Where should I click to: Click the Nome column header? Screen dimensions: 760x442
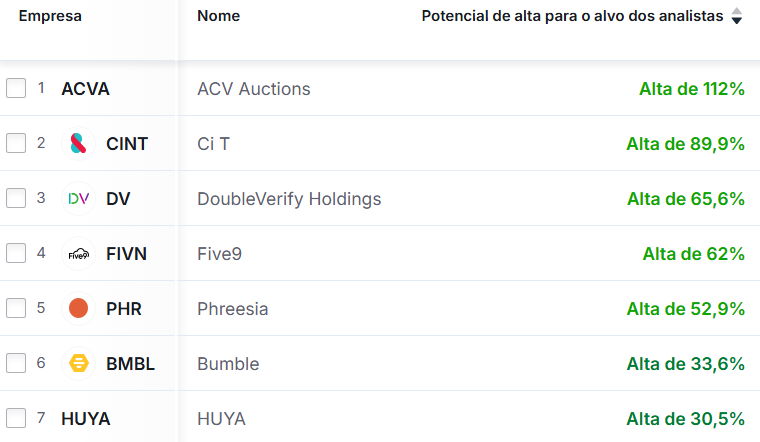coord(218,16)
